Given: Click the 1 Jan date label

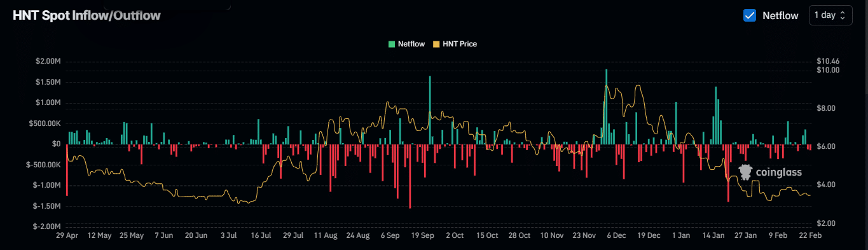Looking at the screenshot, I should point(681,235).
